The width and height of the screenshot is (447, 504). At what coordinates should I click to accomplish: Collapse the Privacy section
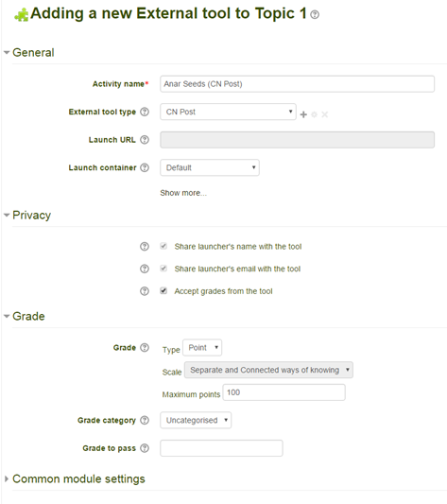pos(31,215)
